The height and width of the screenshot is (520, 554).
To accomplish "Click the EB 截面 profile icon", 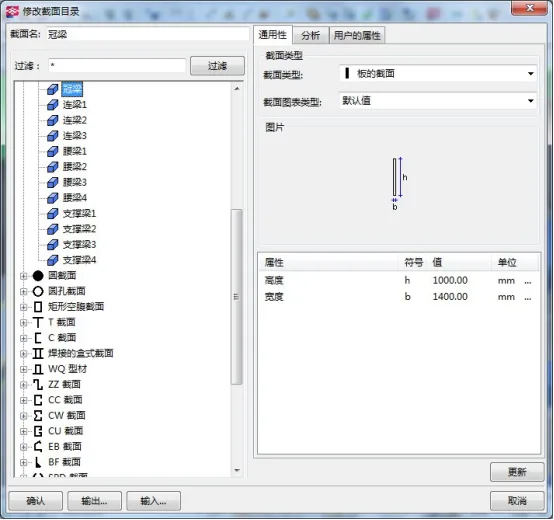I will click(38, 447).
